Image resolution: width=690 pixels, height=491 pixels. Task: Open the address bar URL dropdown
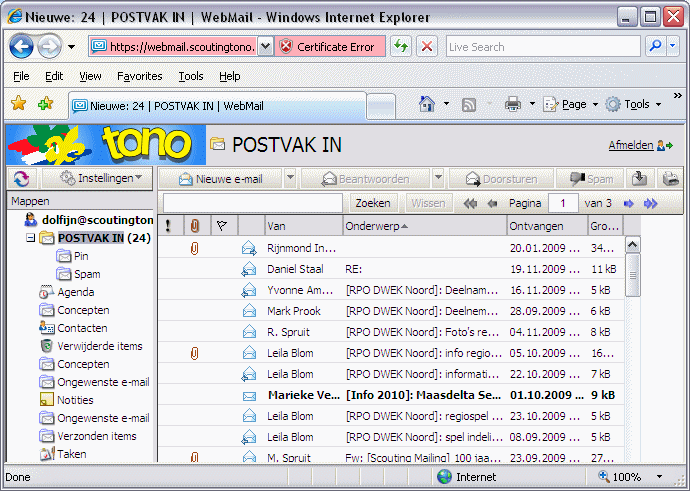click(265, 46)
